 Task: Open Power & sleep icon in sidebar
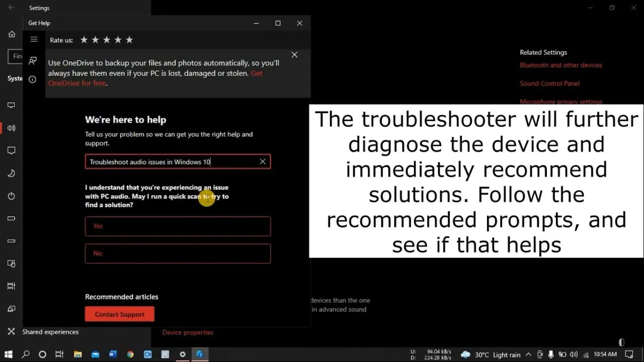point(11,196)
